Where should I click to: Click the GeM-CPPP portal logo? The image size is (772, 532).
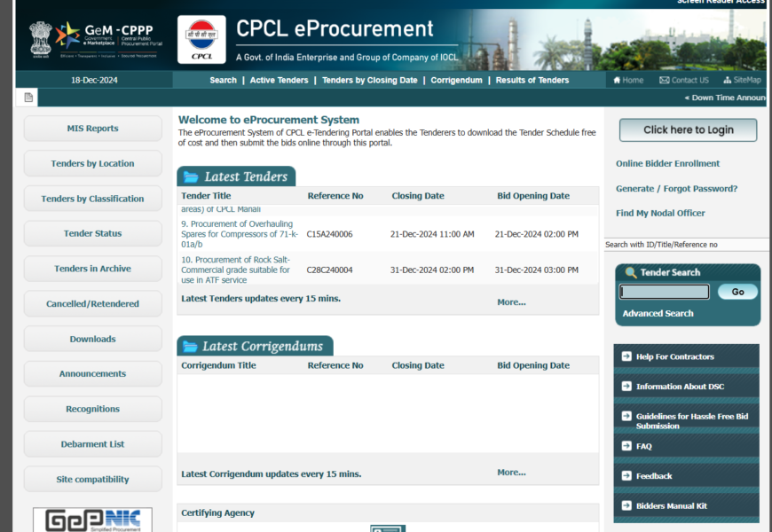(x=95, y=39)
